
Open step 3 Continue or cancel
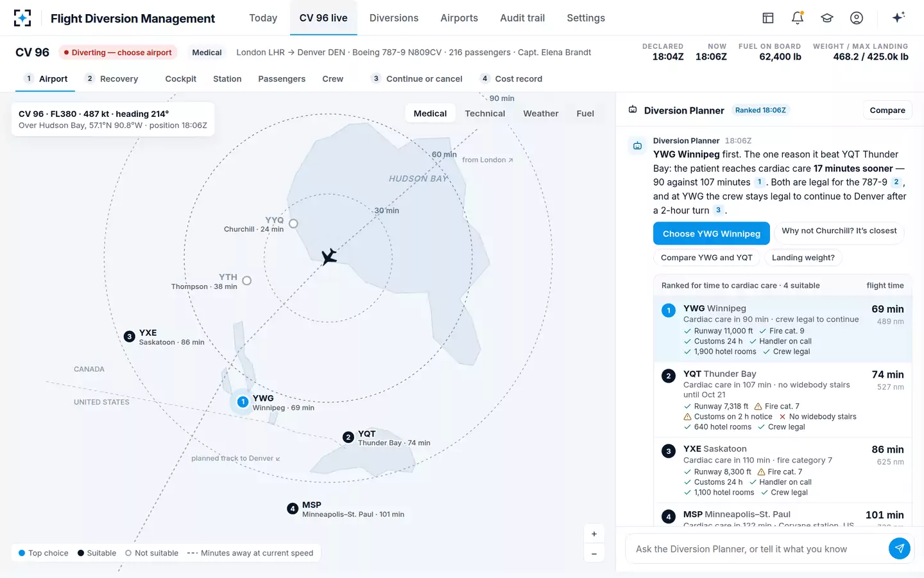pos(416,79)
